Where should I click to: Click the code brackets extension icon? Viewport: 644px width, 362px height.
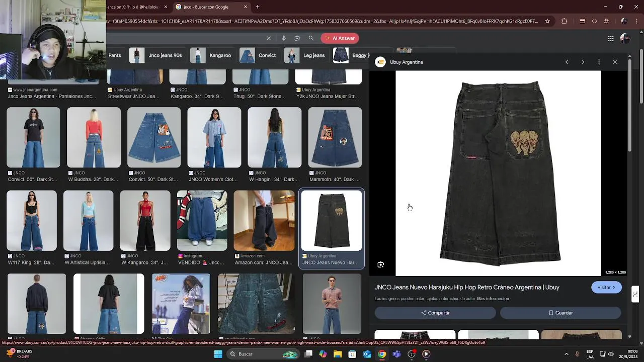tap(594, 21)
